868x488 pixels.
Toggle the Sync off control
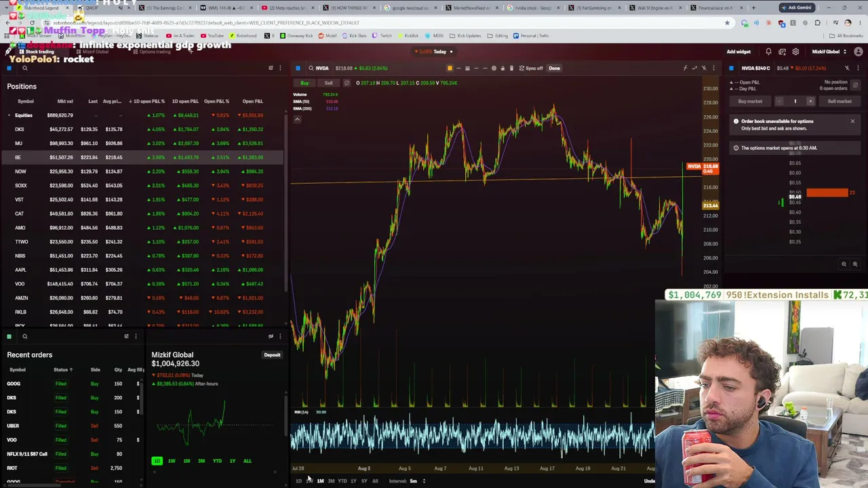(531, 68)
